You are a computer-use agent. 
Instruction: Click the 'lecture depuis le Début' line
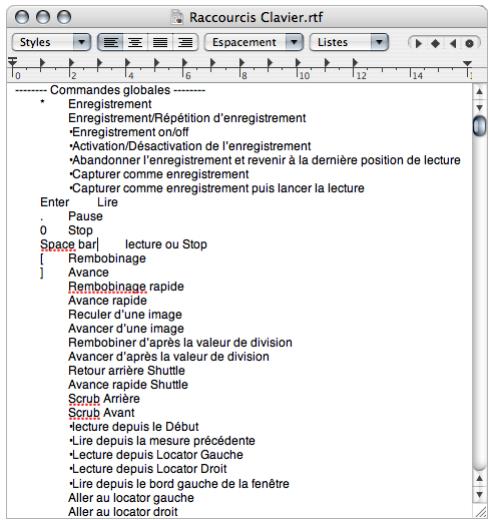pos(134,427)
